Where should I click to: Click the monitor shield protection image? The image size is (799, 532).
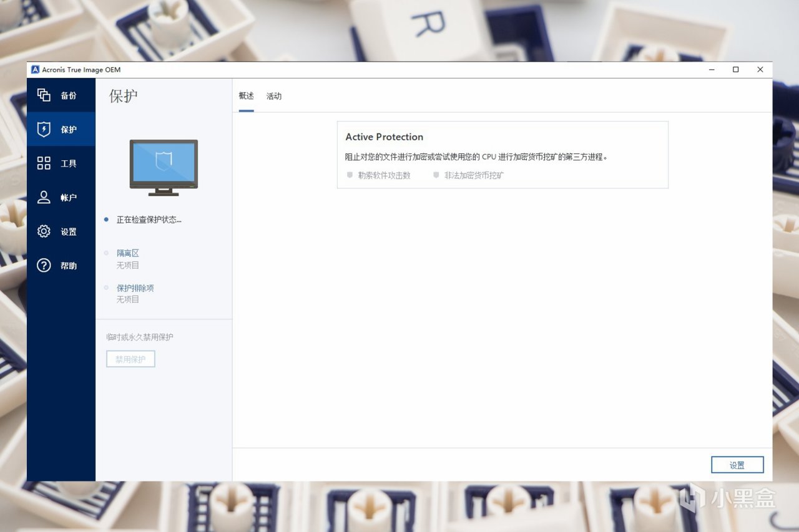(x=164, y=168)
